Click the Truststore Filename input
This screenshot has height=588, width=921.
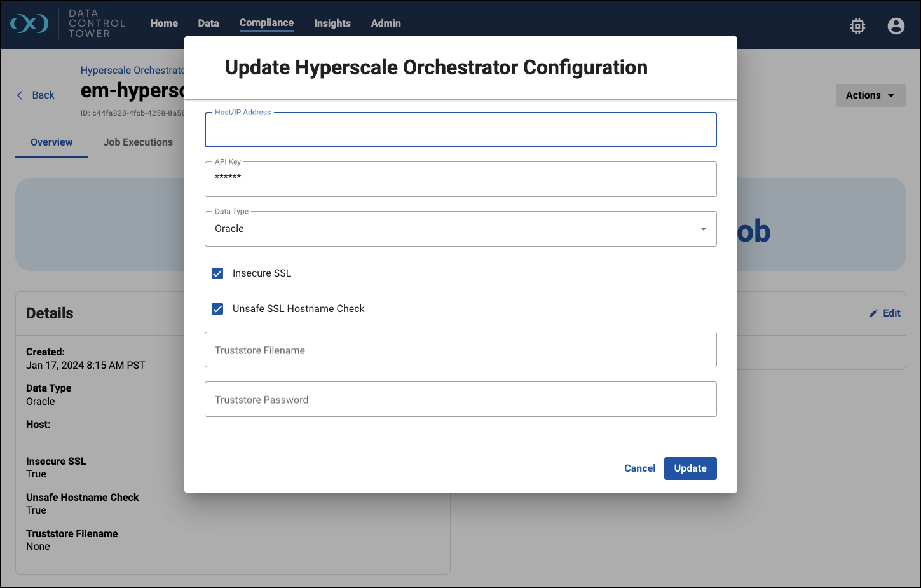(460, 350)
